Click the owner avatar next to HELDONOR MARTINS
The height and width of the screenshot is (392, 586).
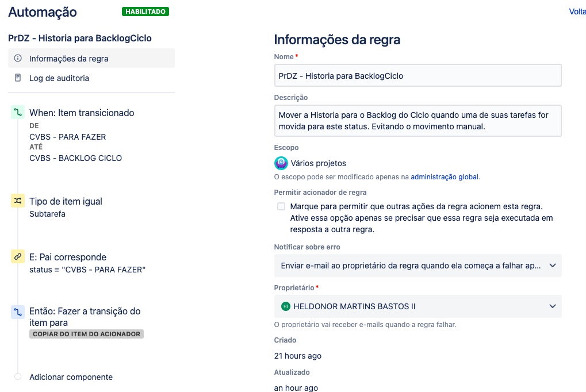[x=286, y=306]
